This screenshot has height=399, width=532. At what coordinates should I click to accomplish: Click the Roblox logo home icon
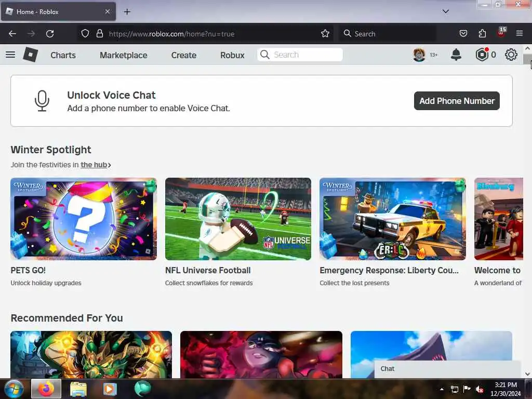(31, 55)
